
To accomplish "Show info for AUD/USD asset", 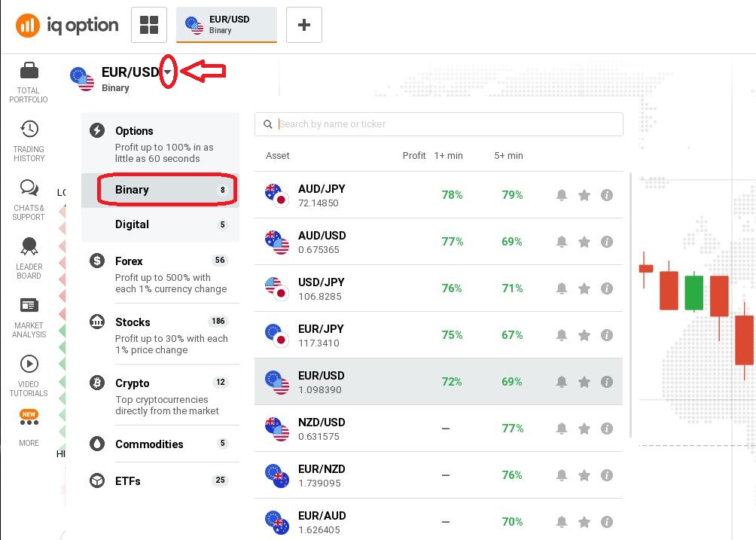I will [607, 242].
